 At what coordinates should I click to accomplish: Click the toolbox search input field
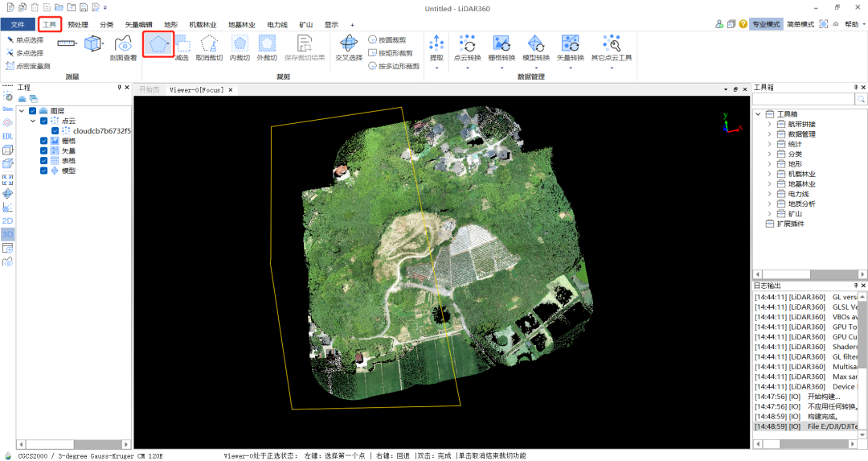pos(803,99)
